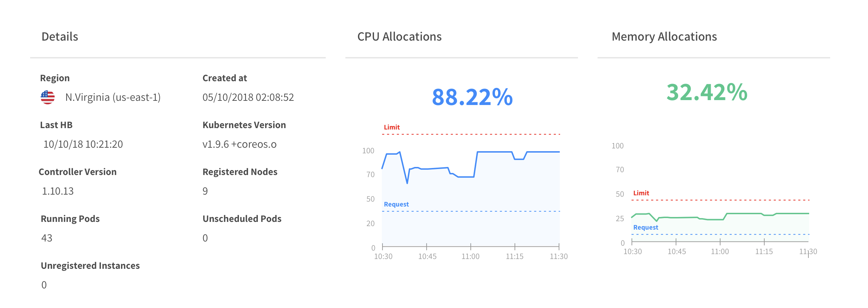
Task: Click the N.Virginia (us-east-1) region text
Action: click(113, 97)
